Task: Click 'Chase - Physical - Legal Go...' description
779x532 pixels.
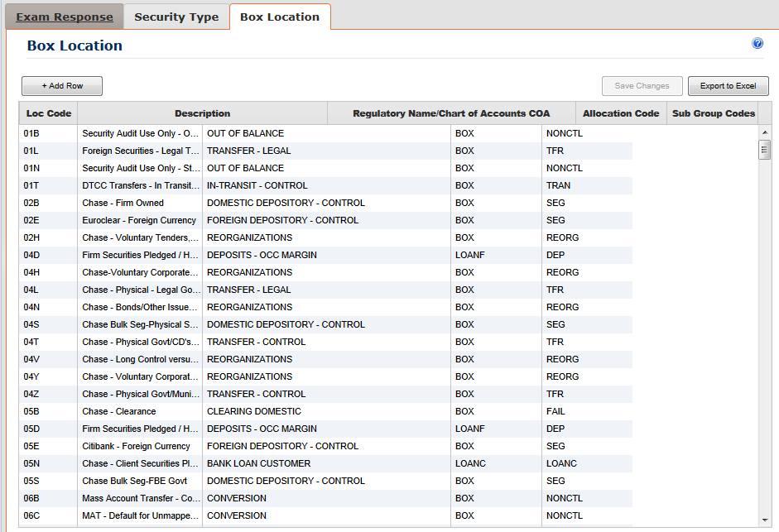Action: pyautogui.click(x=141, y=290)
